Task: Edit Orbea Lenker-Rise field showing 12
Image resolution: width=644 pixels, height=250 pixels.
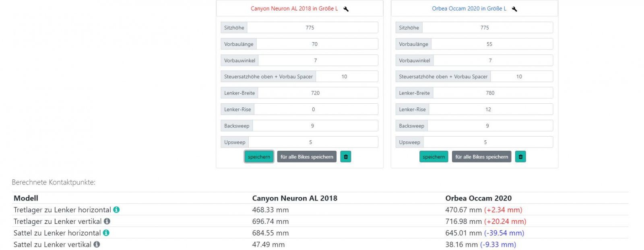Action: tap(490, 109)
